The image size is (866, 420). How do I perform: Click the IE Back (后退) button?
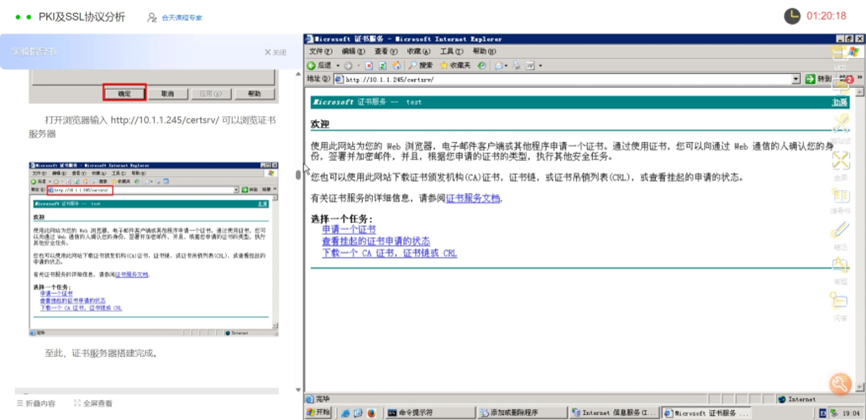point(320,65)
